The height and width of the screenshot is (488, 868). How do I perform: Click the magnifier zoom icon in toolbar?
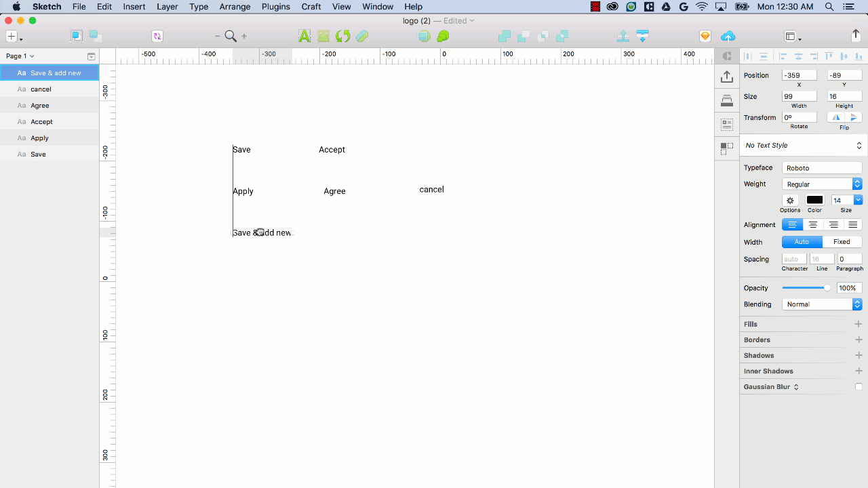(x=231, y=36)
